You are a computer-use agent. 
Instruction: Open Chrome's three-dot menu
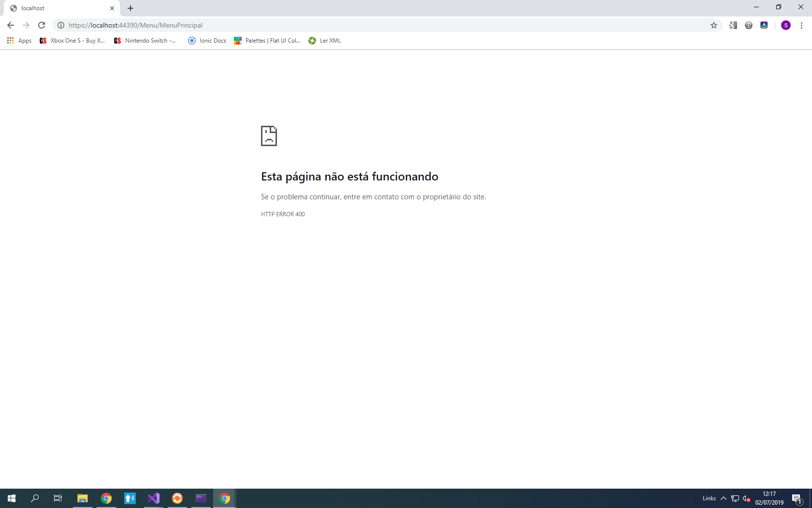[801, 25]
